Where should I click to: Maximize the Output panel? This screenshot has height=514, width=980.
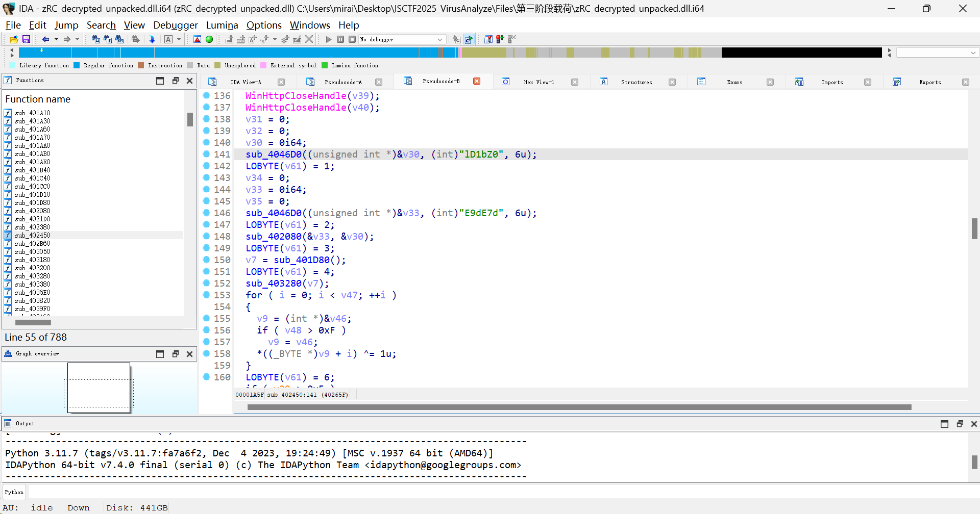[944, 424]
